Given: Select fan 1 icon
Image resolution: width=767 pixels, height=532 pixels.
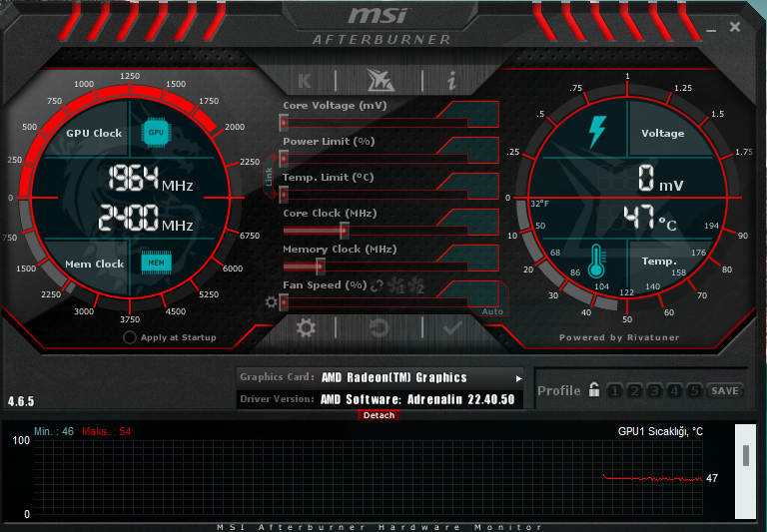Looking at the screenshot, I should (396, 286).
